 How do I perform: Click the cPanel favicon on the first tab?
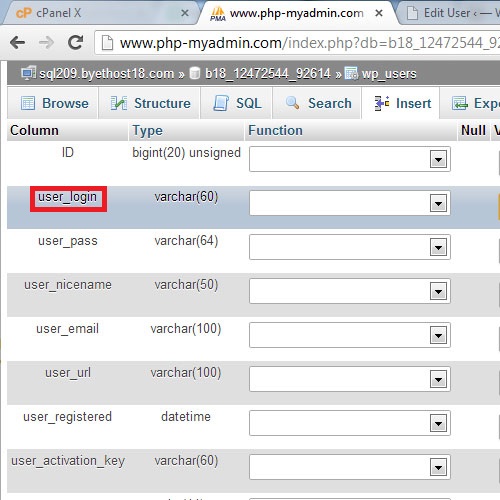[24, 13]
